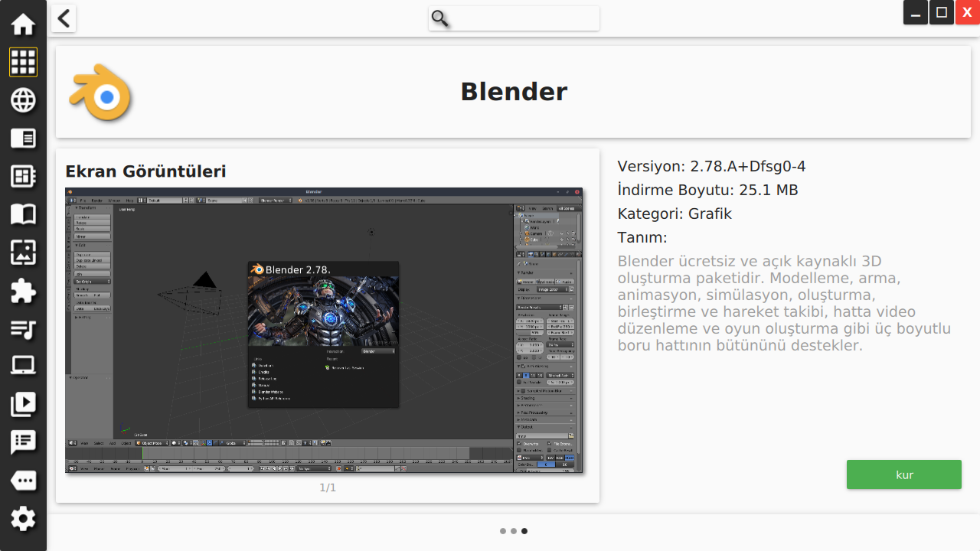Select the dashboard layout sidebar icon

(x=23, y=176)
